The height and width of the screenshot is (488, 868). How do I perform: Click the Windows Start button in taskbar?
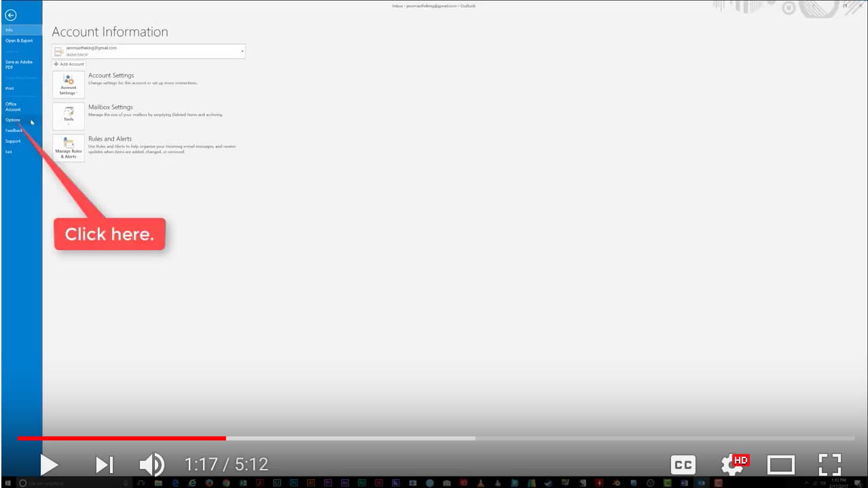(x=7, y=483)
